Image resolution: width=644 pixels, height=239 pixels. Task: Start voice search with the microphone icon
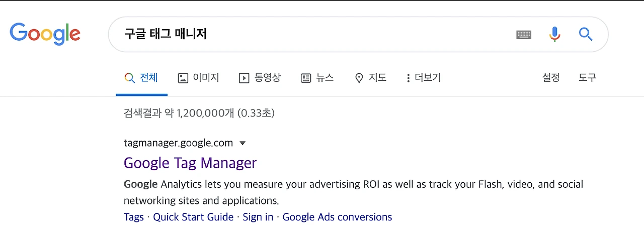click(554, 34)
